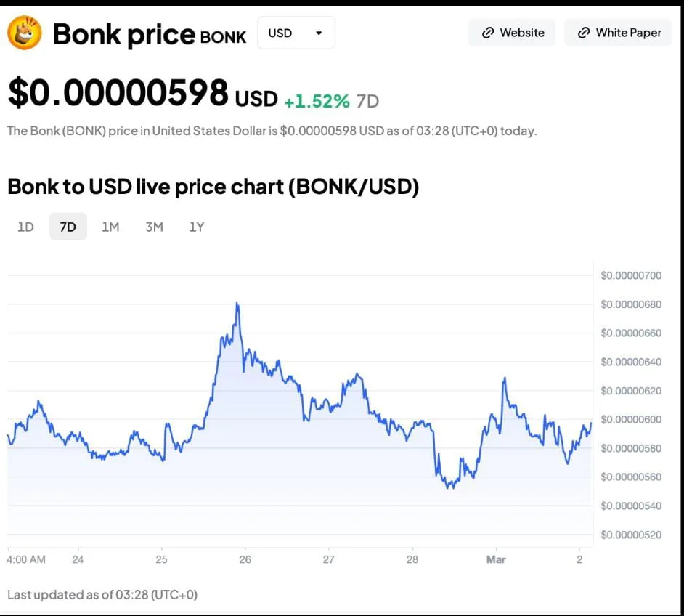Viewport: 684px width, 616px height.
Task: Open the USD currency dropdown
Action: tap(296, 33)
